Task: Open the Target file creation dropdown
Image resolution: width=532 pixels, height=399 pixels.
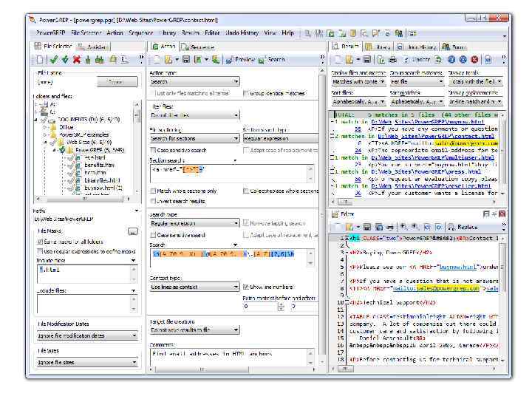Action: pyautogui.click(x=195, y=330)
